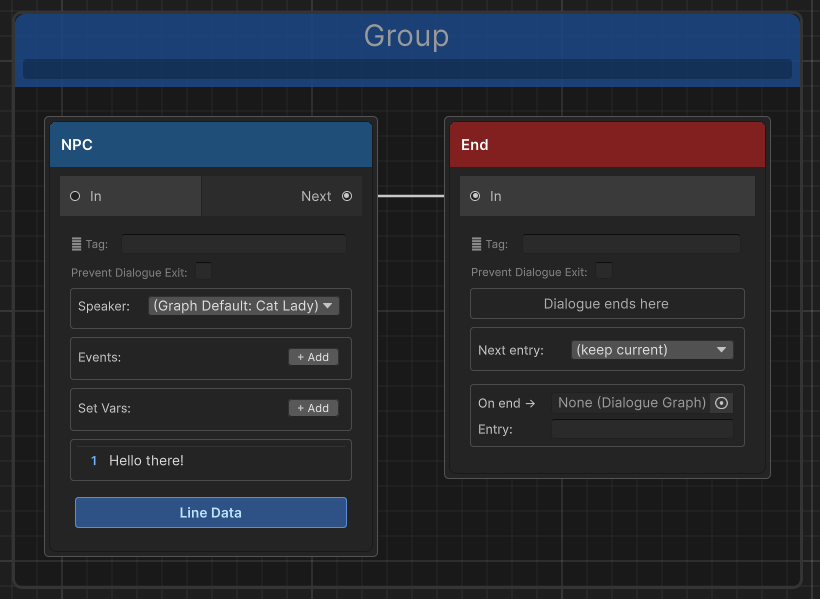Click line number 1 in NPC node

[x=94, y=461]
